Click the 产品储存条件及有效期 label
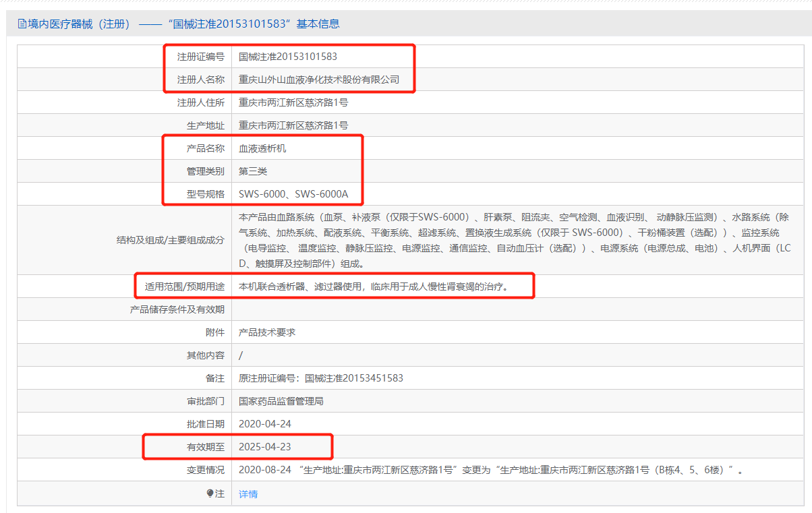812x513 pixels. tap(177, 309)
